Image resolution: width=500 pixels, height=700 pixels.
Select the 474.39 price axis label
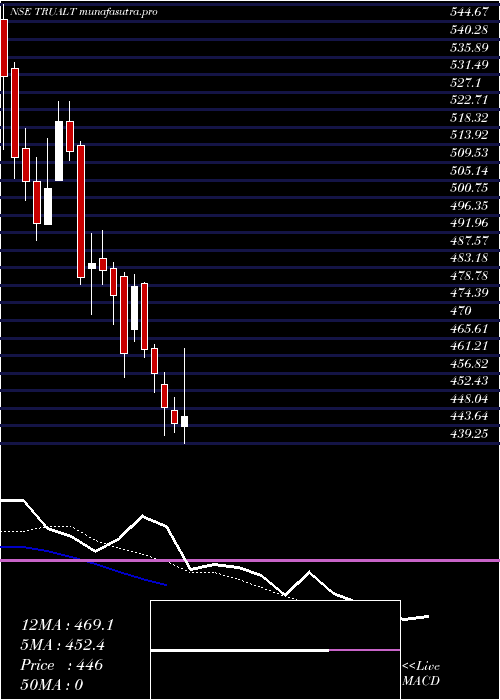pyautogui.click(x=469, y=293)
